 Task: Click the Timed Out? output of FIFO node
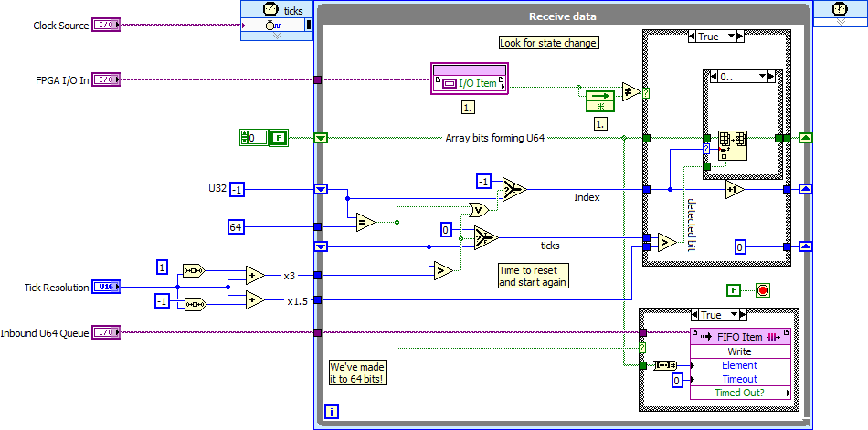739,393
